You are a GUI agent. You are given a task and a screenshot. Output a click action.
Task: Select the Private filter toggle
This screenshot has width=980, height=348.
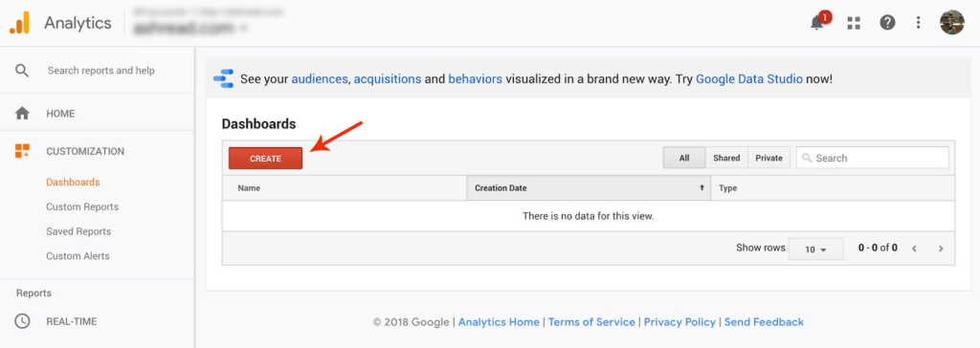coord(768,158)
